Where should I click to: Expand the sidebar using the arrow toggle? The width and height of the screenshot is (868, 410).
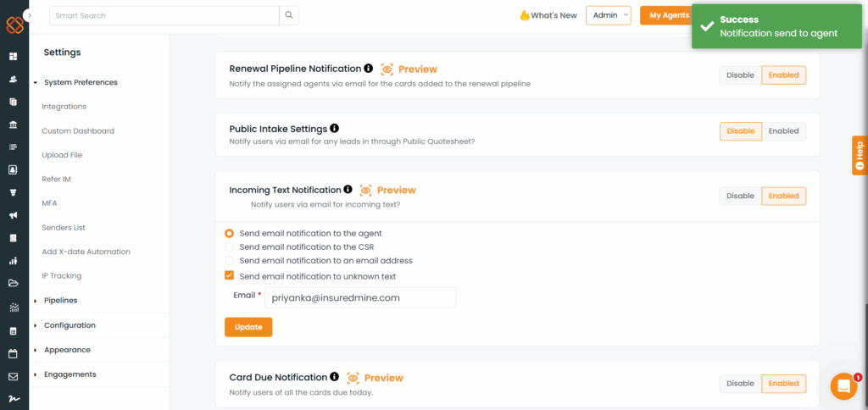point(30,15)
